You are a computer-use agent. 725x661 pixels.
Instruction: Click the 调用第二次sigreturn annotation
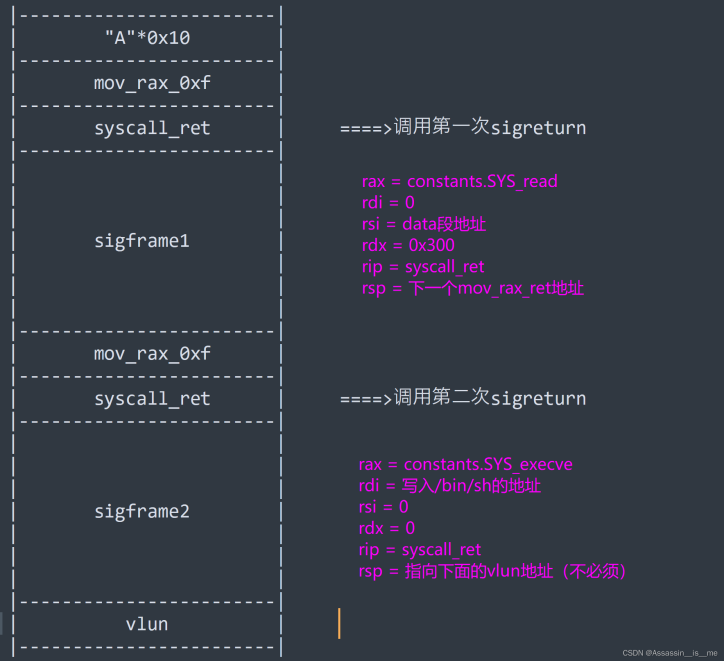pyautogui.click(x=463, y=398)
